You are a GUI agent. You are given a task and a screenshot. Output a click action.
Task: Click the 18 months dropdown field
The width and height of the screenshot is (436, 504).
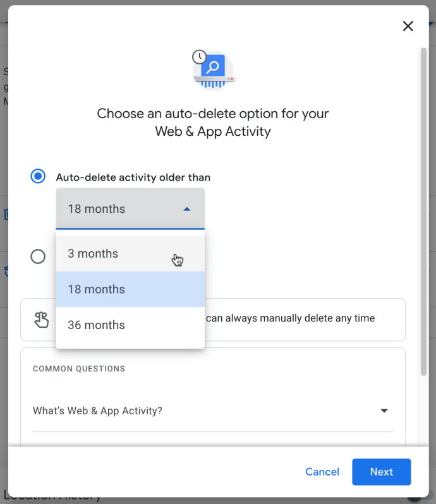(x=120, y=209)
